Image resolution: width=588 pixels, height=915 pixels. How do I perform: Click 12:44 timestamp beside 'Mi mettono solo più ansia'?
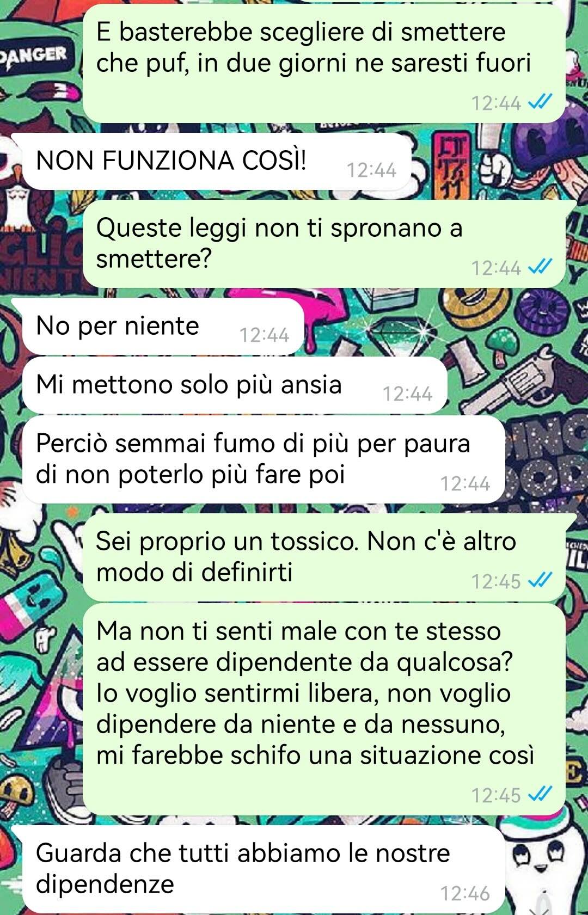click(407, 394)
